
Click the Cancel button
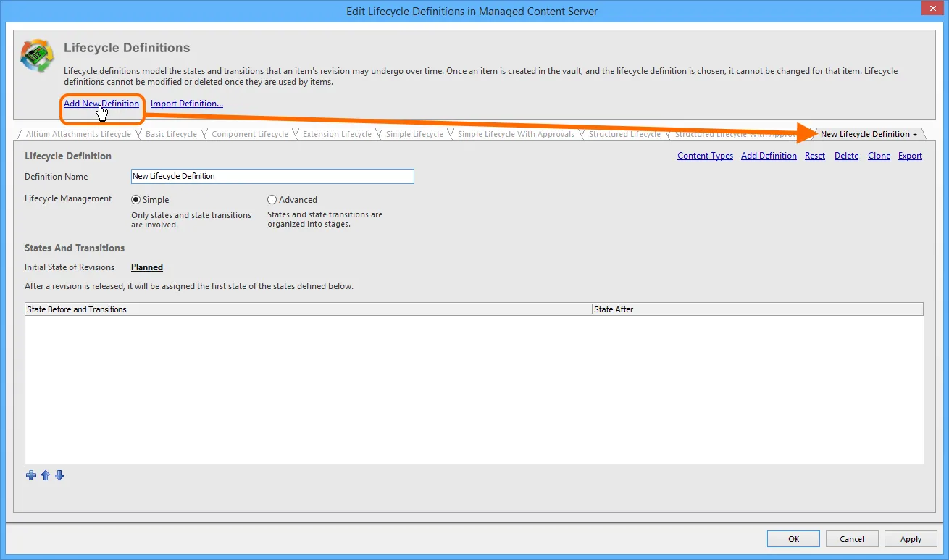[852, 539]
